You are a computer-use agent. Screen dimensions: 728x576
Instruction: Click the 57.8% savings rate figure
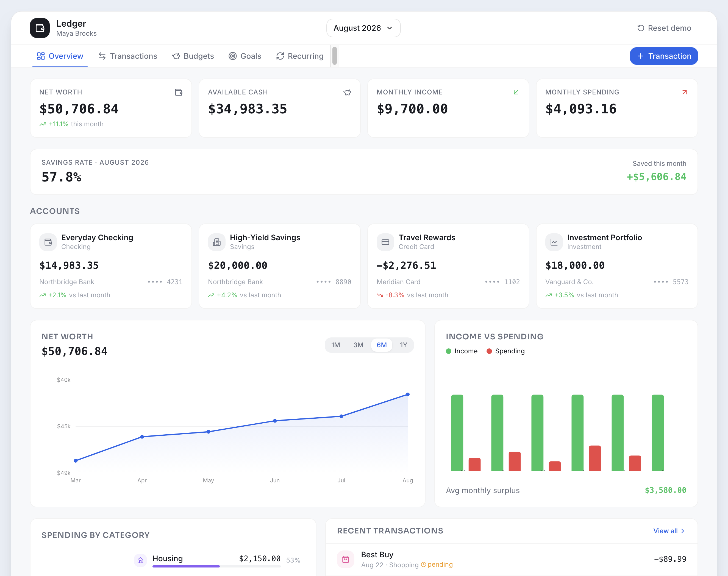[x=61, y=177]
